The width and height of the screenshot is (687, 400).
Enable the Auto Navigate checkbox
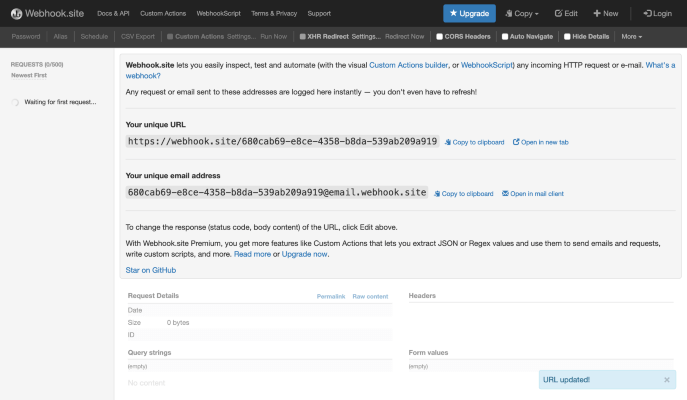tap(505, 37)
